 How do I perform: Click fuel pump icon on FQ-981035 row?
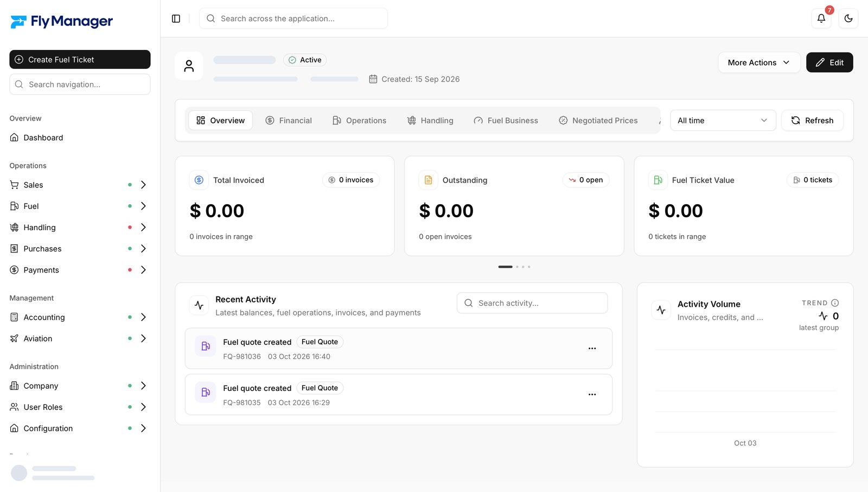[206, 392]
